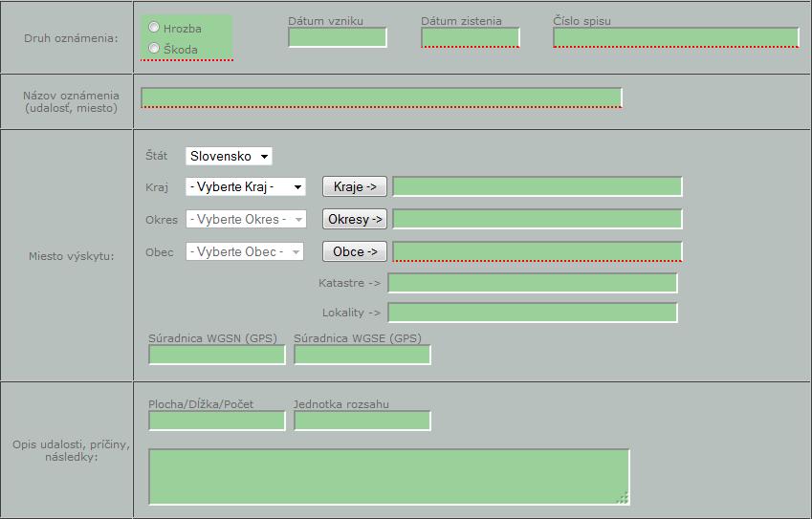Click the Dátum zistenia input field
Image resolution: width=812 pixels, height=519 pixels.
471,38
